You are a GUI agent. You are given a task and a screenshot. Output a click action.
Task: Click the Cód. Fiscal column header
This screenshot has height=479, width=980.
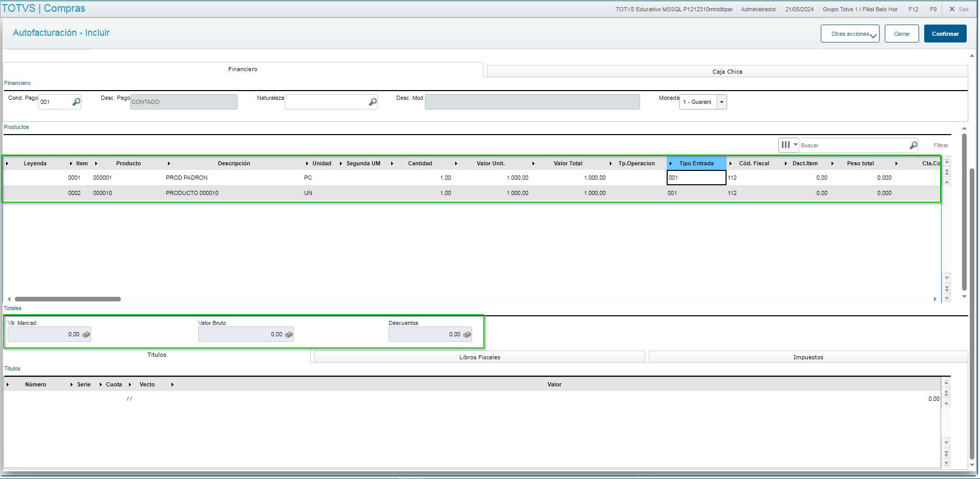pos(754,163)
